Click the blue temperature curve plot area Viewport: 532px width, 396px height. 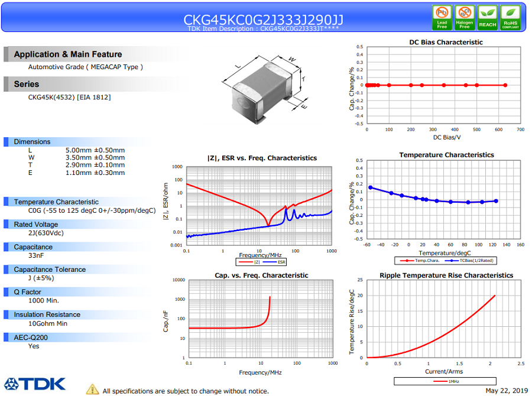(444, 200)
